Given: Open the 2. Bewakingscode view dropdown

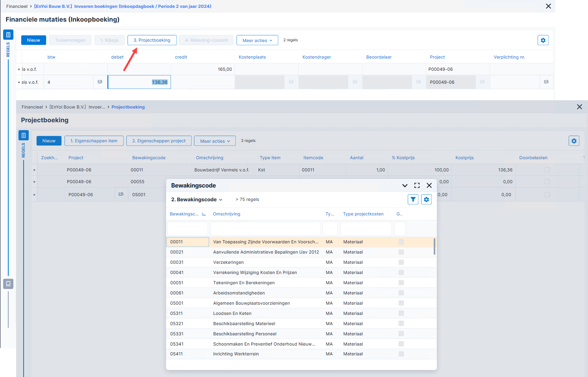Looking at the screenshot, I should [x=197, y=200].
